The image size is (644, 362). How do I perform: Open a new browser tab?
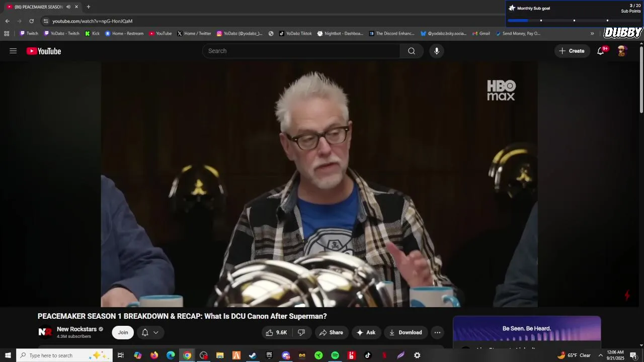[x=89, y=7]
